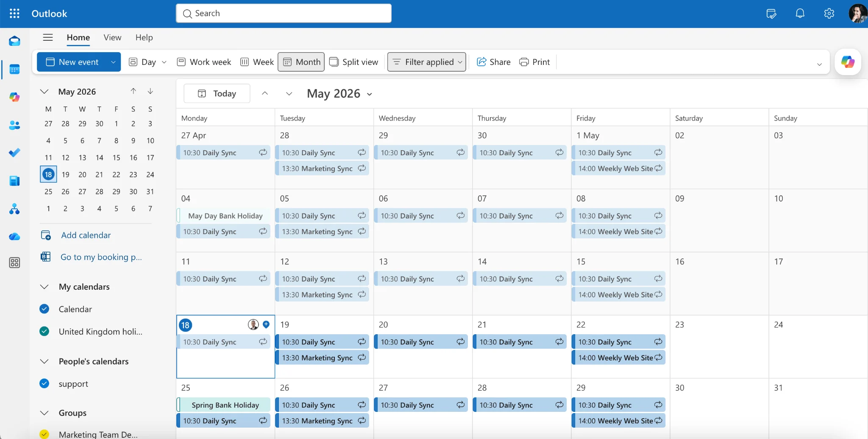This screenshot has height=439, width=868.
Task: Open the notifications bell
Action: 800,14
